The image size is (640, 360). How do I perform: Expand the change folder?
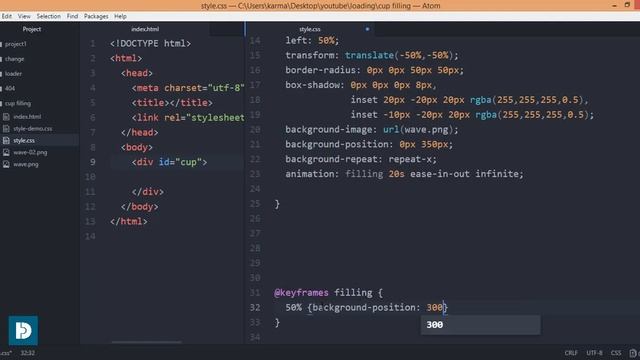[x=14, y=59]
